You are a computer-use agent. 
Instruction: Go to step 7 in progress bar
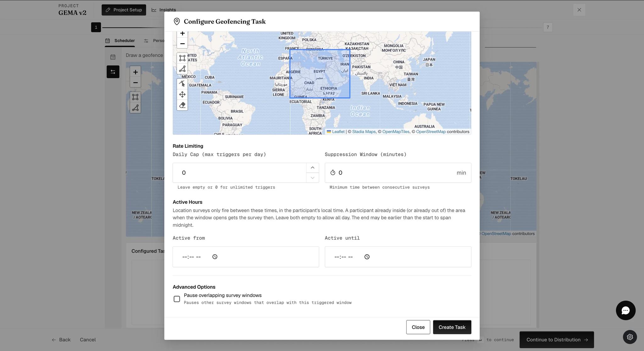[x=547, y=27]
